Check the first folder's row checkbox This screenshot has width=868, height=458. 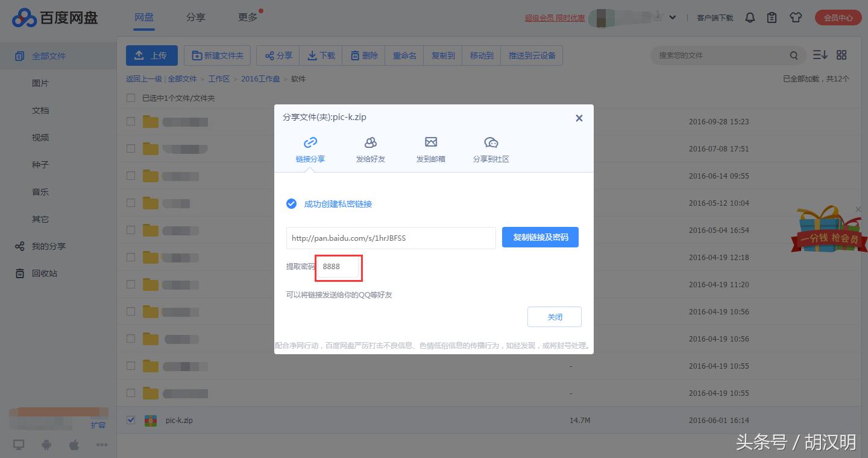130,121
